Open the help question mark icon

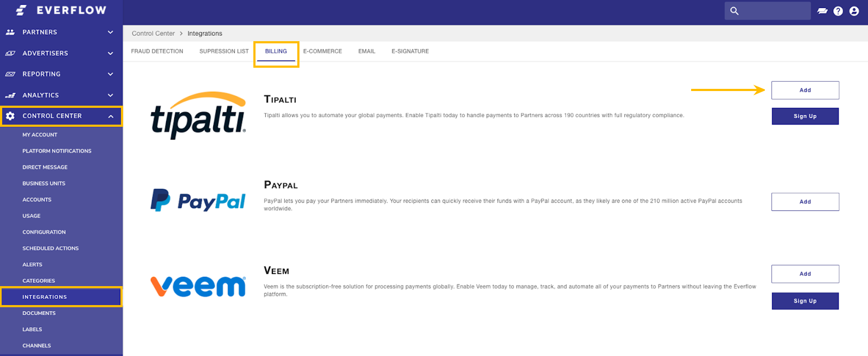tap(838, 11)
